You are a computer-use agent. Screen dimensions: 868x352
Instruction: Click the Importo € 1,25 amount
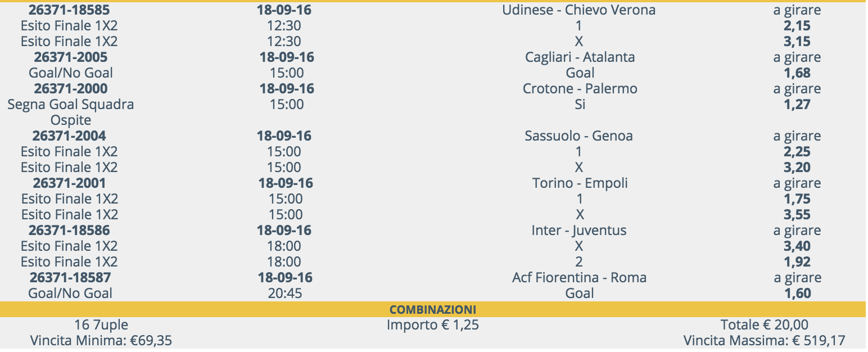click(x=433, y=325)
